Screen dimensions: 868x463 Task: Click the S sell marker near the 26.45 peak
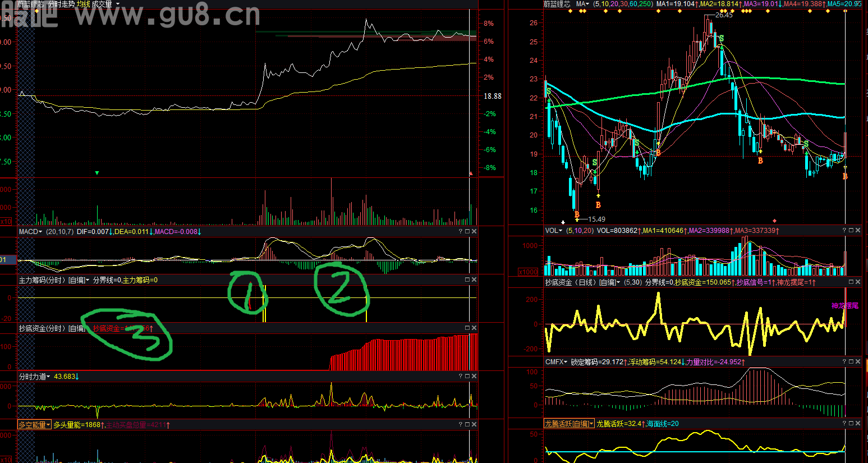(x=722, y=39)
